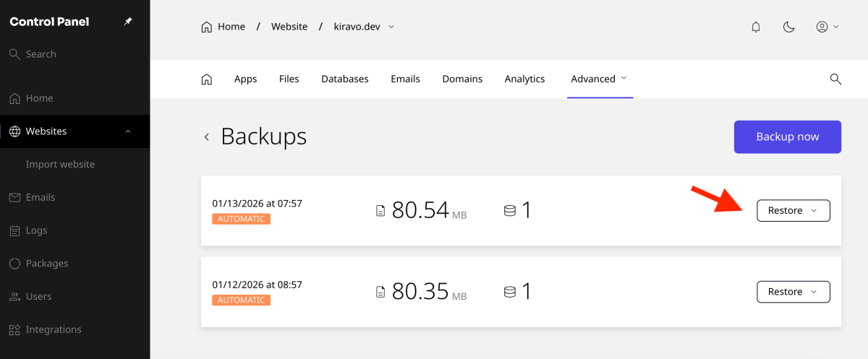Open the user account menu
Viewport: 868px width, 359px height.
(827, 27)
